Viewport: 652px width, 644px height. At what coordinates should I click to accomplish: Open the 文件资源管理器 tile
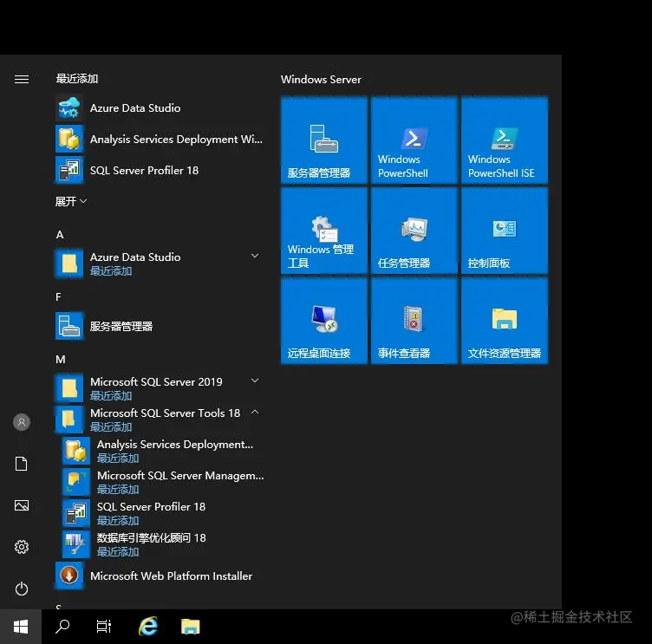pyautogui.click(x=505, y=321)
